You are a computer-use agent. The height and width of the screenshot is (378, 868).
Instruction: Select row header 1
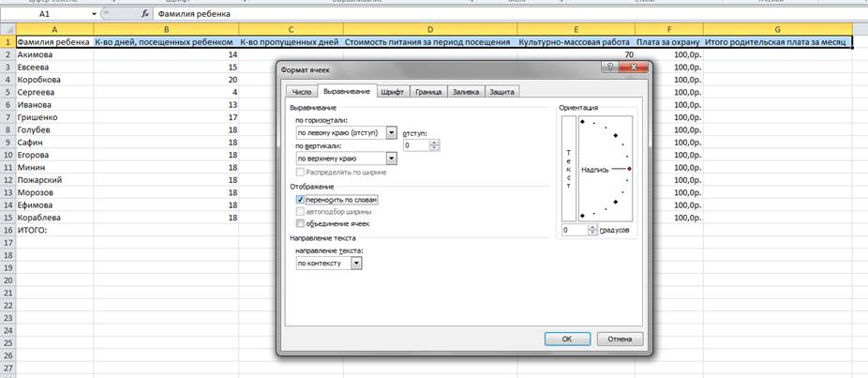click(7, 42)
